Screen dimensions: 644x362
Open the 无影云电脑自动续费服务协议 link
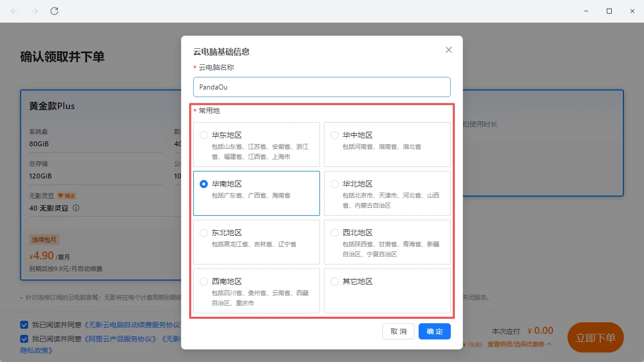point(133,325)
